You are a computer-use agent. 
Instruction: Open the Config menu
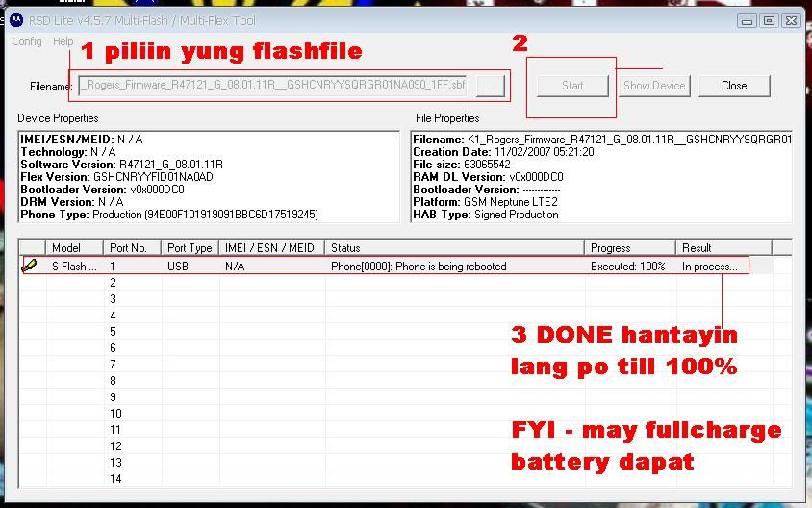(27, 41)
